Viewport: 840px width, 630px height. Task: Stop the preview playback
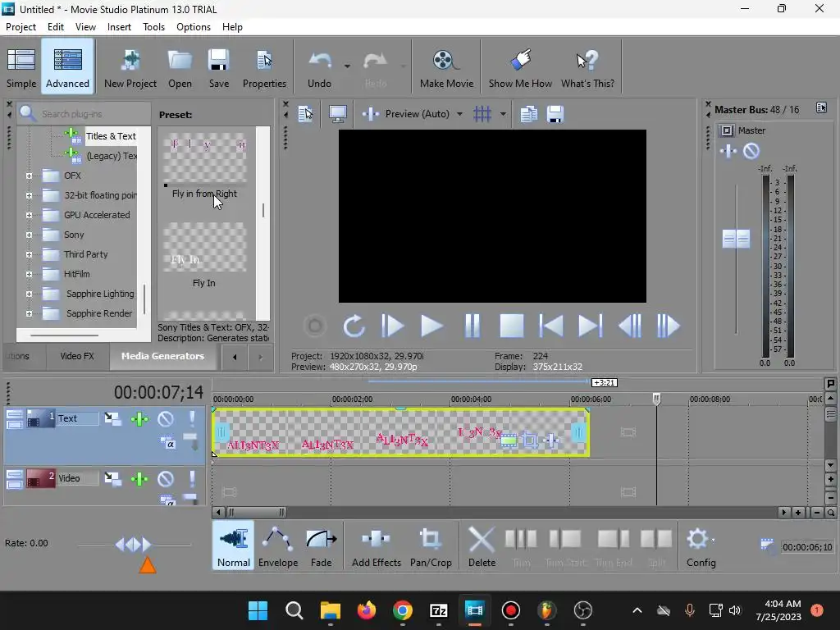(x=512, y=326)
